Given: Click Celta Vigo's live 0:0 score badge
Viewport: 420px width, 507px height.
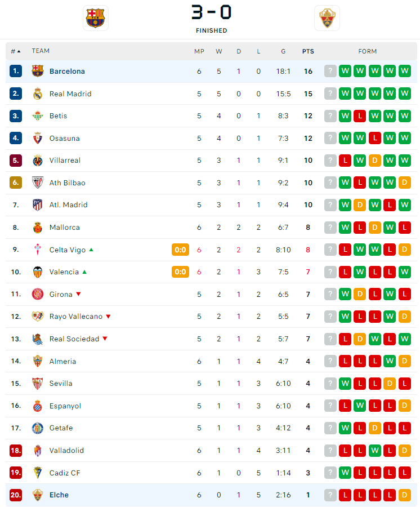Looking at the screenshot, I should [x=180, y=250].
